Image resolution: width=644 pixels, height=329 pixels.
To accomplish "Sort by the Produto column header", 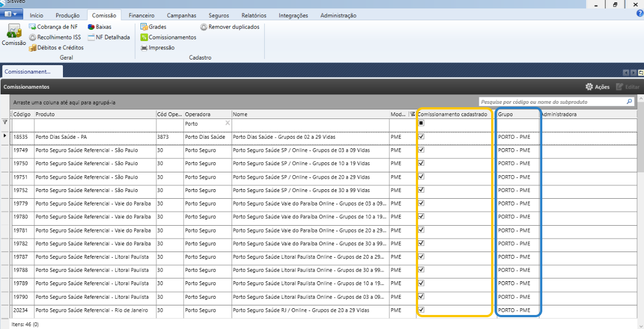I will pos(96,115).
